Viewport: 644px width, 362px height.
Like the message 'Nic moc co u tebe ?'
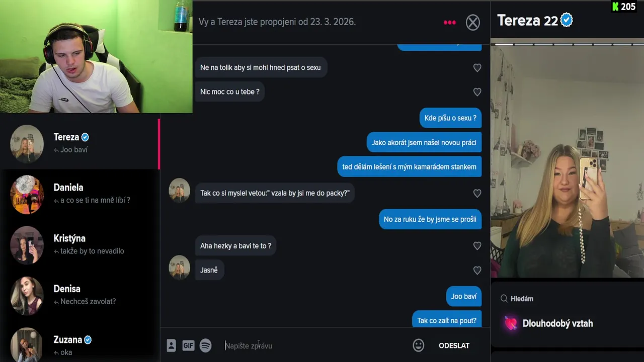[x=477, y=92]
